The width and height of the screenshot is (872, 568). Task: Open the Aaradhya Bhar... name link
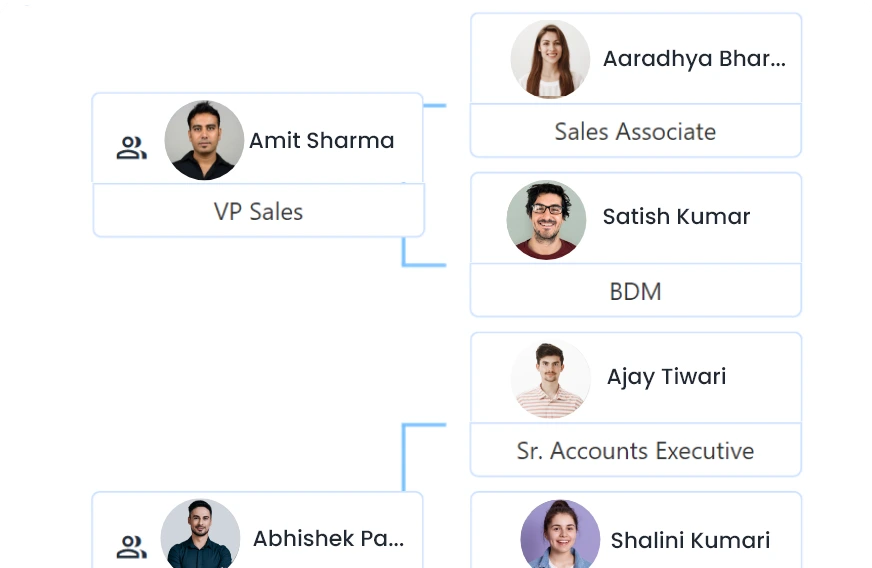click(x=694, y=59)
